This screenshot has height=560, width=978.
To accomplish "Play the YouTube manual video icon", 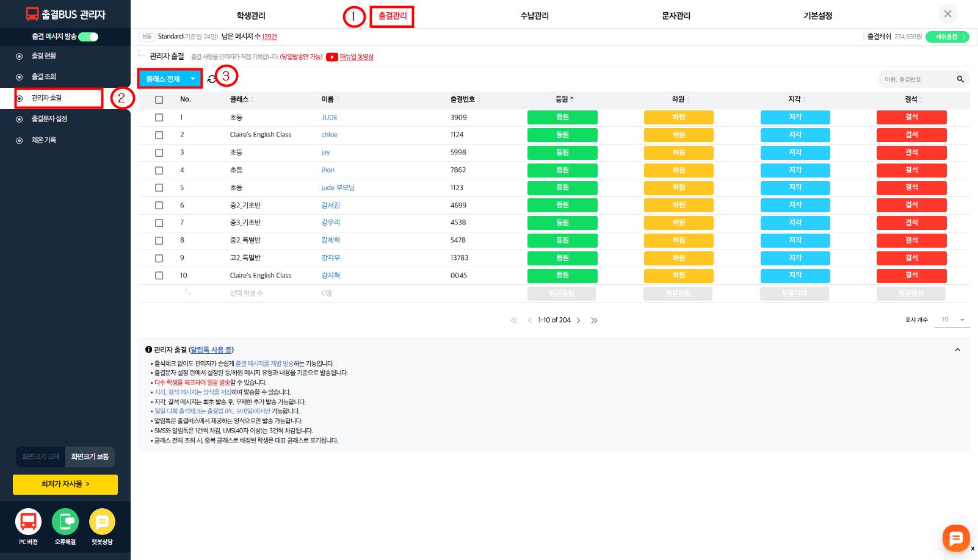I will pos(331,57).
